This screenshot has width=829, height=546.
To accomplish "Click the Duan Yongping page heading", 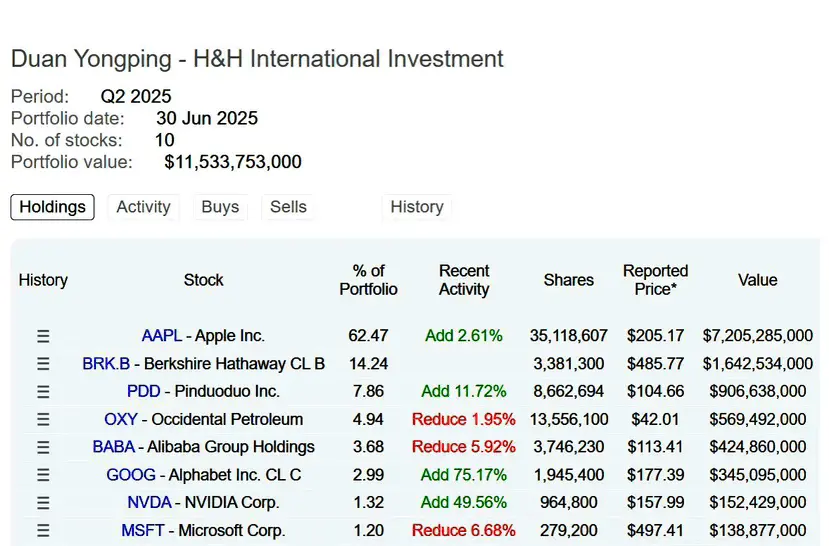I will coord(257,59).
